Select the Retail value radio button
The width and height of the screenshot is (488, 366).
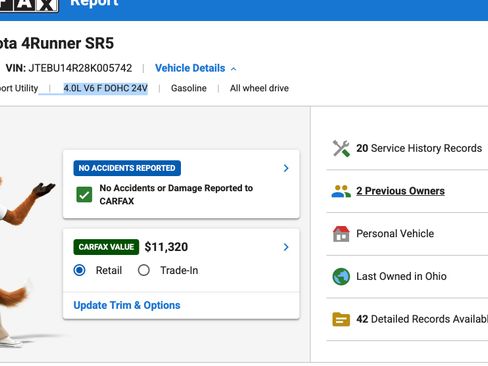click(x=79, y=270)
